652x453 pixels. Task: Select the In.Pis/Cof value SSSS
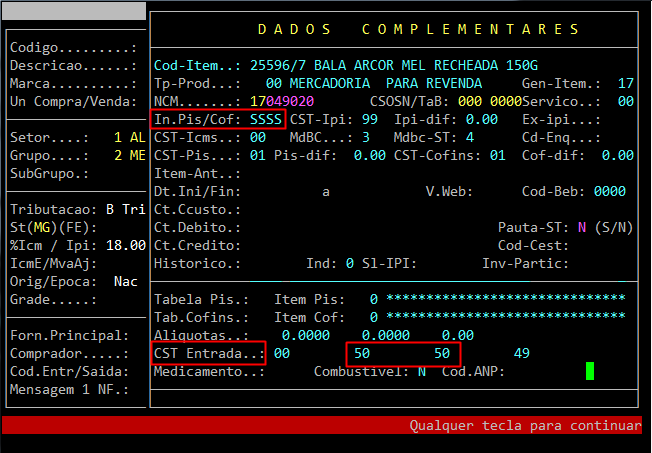pyautogui.click(x=265, y=119)
